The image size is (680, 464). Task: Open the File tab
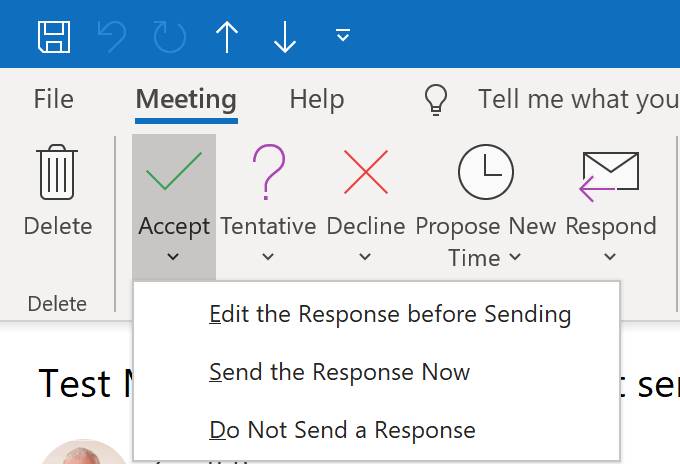coord(53,99)
